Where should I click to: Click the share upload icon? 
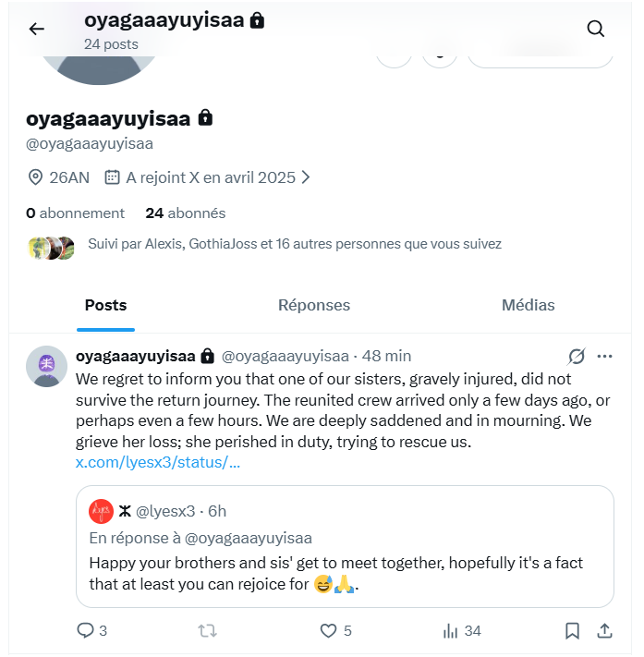604,630
